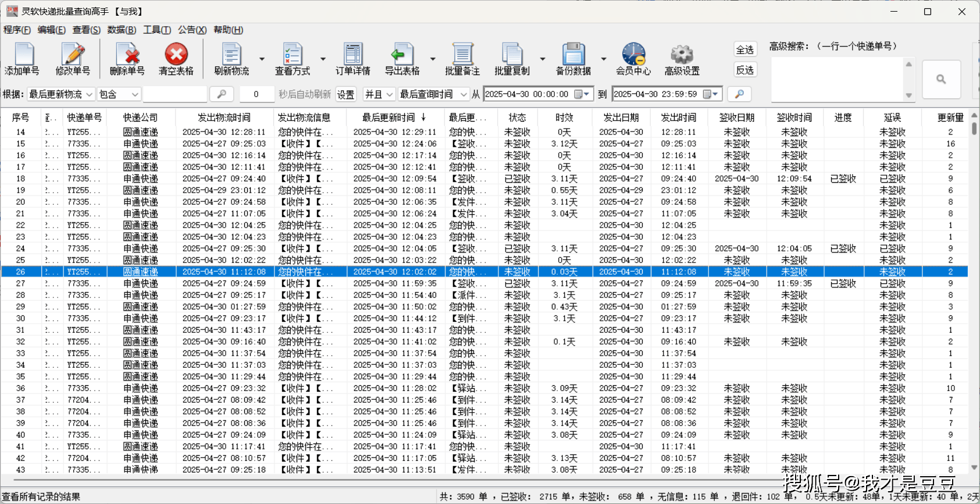Screen dimensions: 980x504
Task: Select row 18 已签收 status cell
Action: pos(517,179)
